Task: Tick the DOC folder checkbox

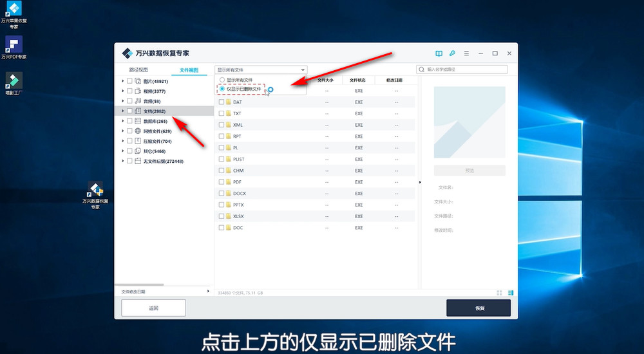Action: (222, 227)
